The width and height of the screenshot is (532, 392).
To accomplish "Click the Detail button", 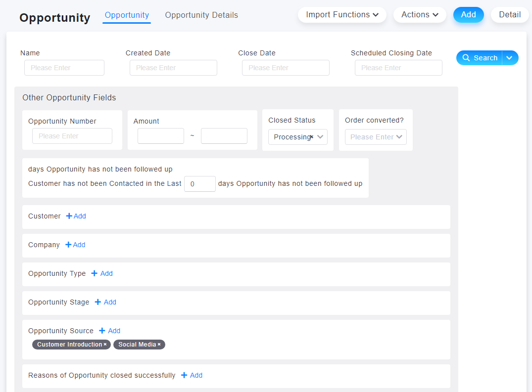I will point(509,15).
